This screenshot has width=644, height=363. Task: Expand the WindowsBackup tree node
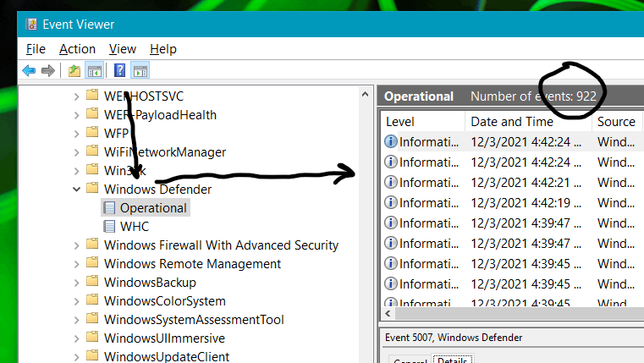coord(76,283)
